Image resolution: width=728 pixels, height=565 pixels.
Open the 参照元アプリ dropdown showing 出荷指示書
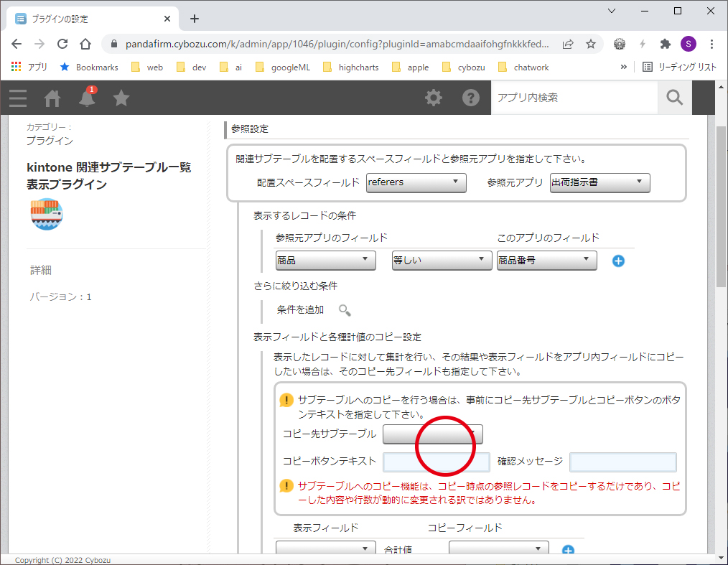click(600, 182)
